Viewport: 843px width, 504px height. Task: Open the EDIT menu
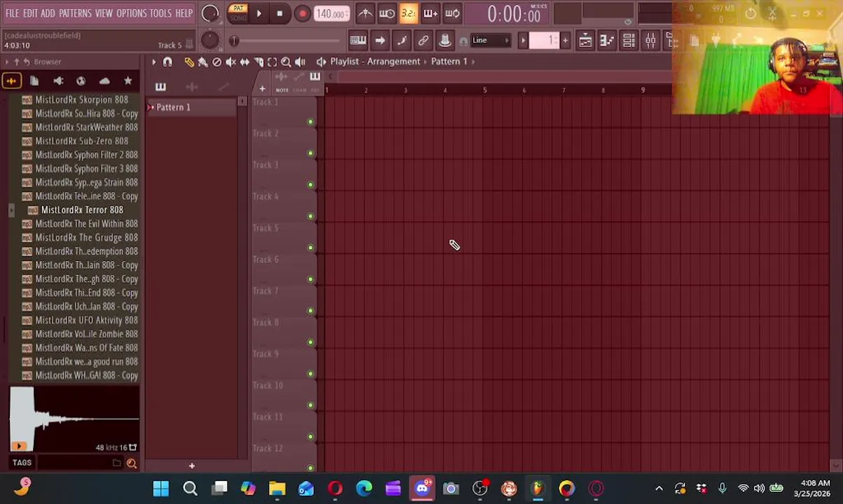click(30, 13)
